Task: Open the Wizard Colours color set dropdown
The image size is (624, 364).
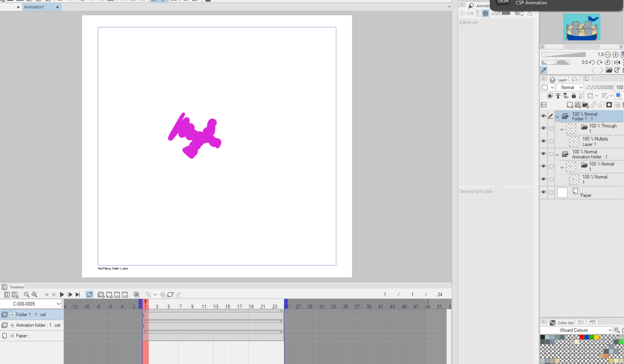Action: click(x=576, y=330)
